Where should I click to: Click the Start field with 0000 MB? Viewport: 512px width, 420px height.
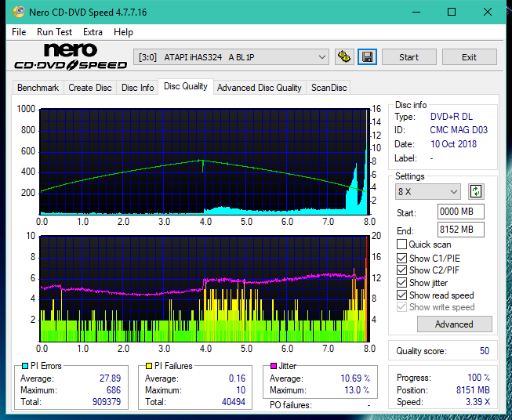click(x=461, y=212)
